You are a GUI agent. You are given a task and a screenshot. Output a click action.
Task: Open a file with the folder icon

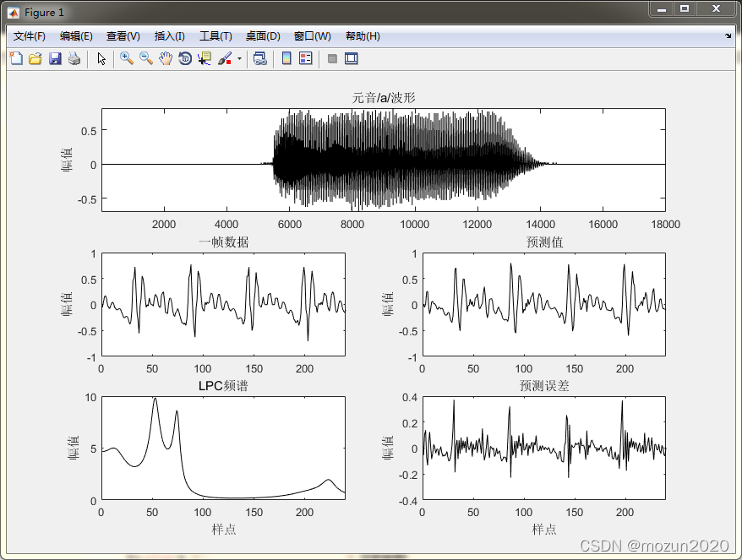35,58
